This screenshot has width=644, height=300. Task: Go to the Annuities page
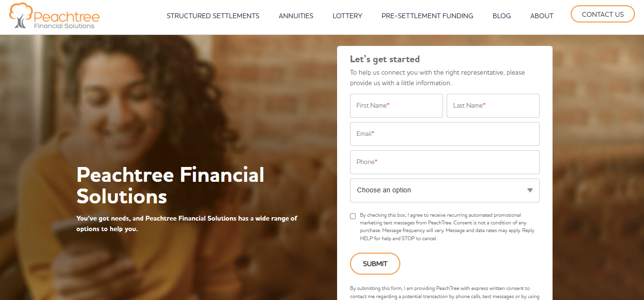tap(296, 16)
